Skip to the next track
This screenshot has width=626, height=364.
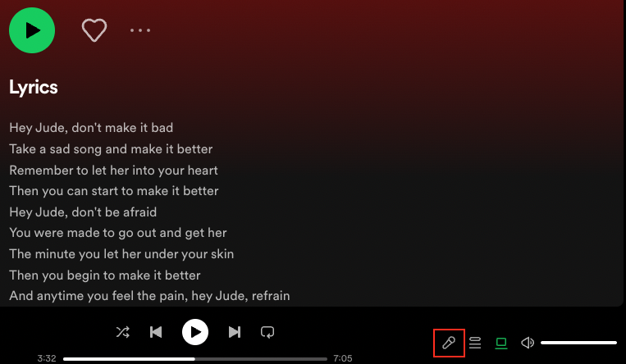pos(235,332)
